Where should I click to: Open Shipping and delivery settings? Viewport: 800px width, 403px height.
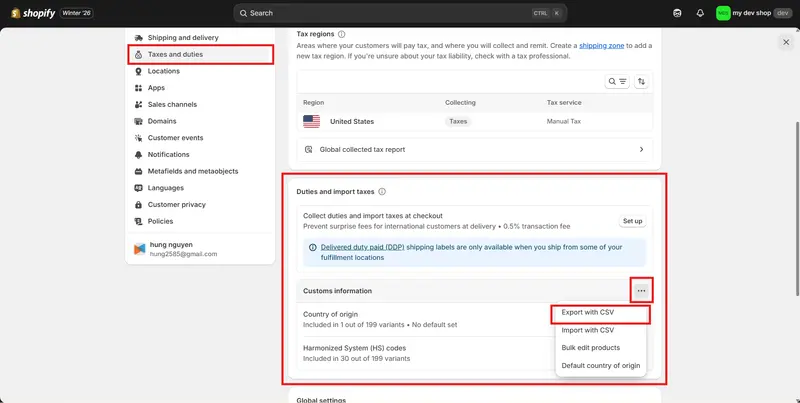(x=200, y=38)
